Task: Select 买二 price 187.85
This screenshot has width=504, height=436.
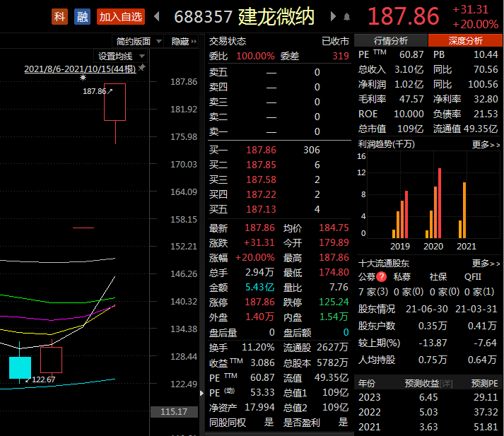Action: click(x=261, y=165)
